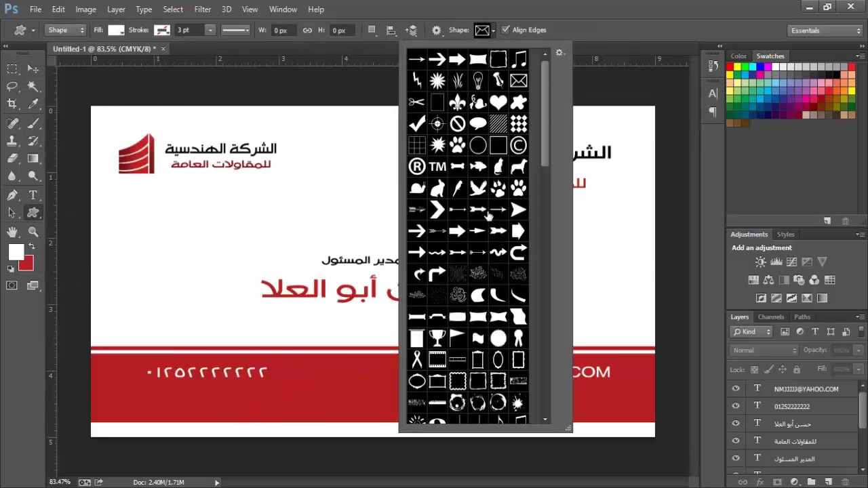Screen dimensions: 868x488
Task: Click the Fill color swatch in options bar
Action: pos(116,30)
